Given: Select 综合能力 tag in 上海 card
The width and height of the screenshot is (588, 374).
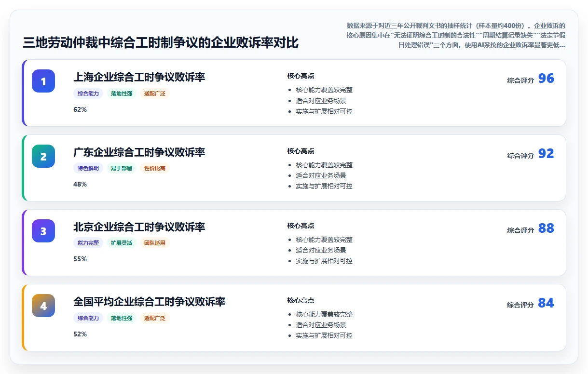Looking at the screenshot, I should click(88, 93).
